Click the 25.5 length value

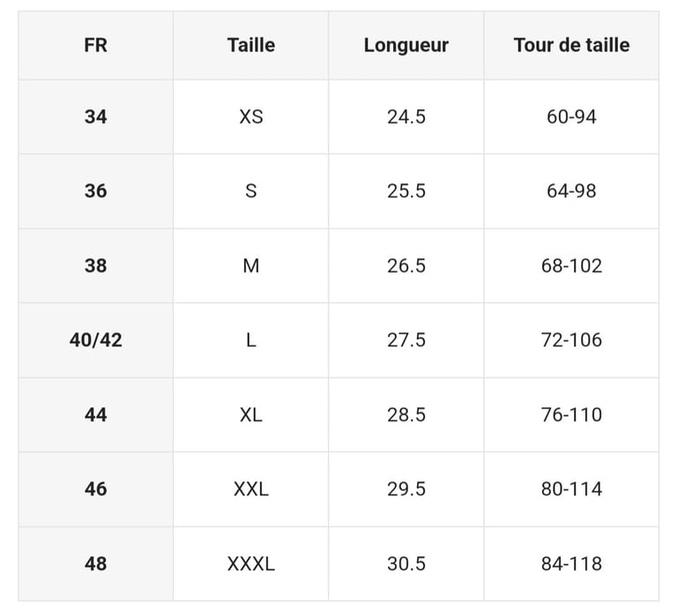[x=405, y=190]
